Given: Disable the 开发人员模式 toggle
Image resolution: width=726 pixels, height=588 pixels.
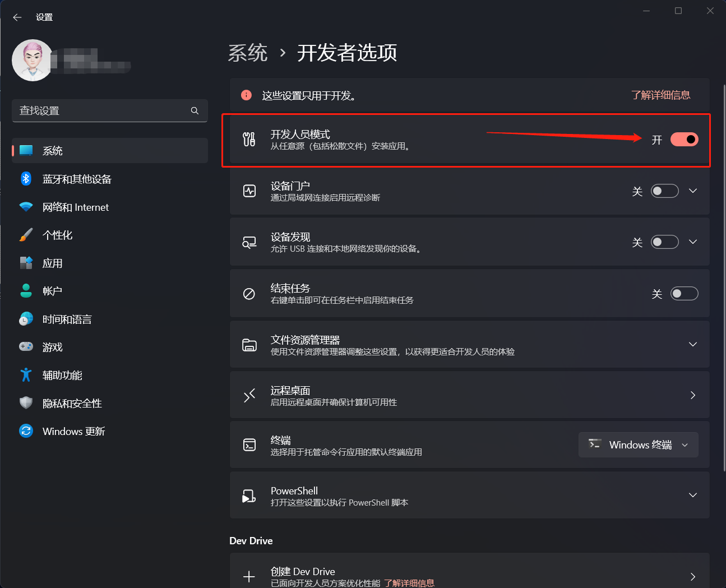Looking at the screenshot, I should tap(685, 139).
